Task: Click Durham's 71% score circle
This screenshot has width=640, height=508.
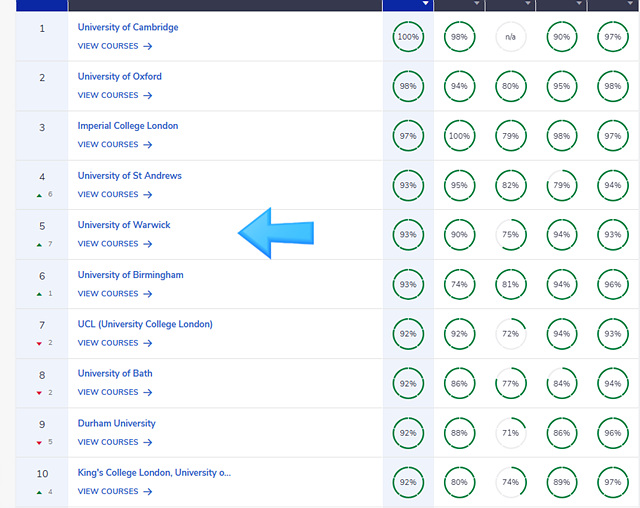Action: (x=511, y=433)
